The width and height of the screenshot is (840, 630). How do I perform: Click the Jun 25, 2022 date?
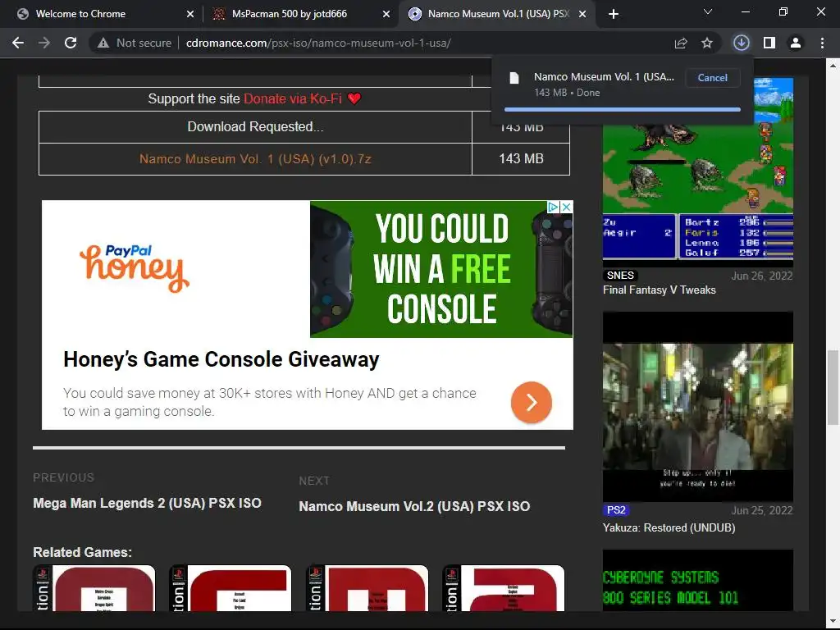click(x=762, y=510)
